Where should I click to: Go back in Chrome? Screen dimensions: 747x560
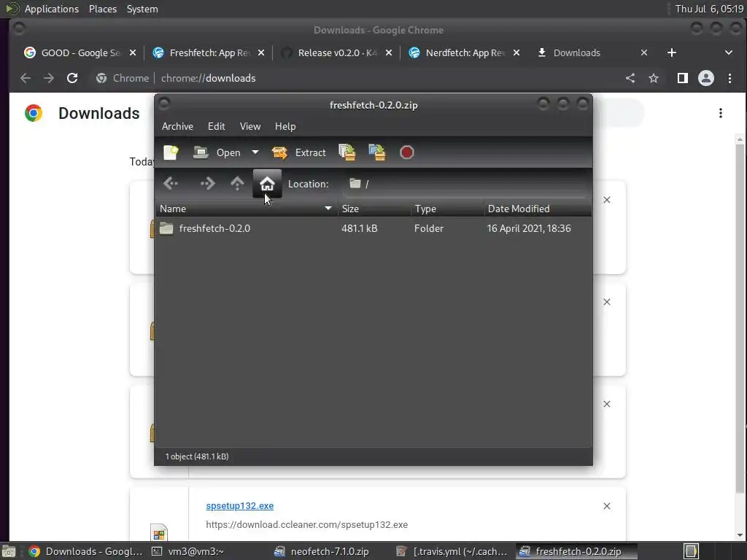(x=26, y=78)
